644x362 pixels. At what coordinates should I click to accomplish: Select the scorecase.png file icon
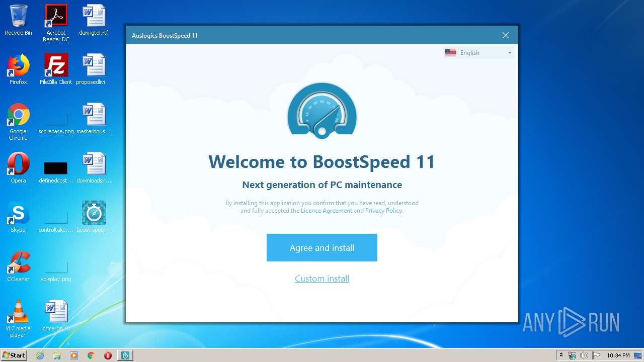pyautogui.click(x=56, y=123)
